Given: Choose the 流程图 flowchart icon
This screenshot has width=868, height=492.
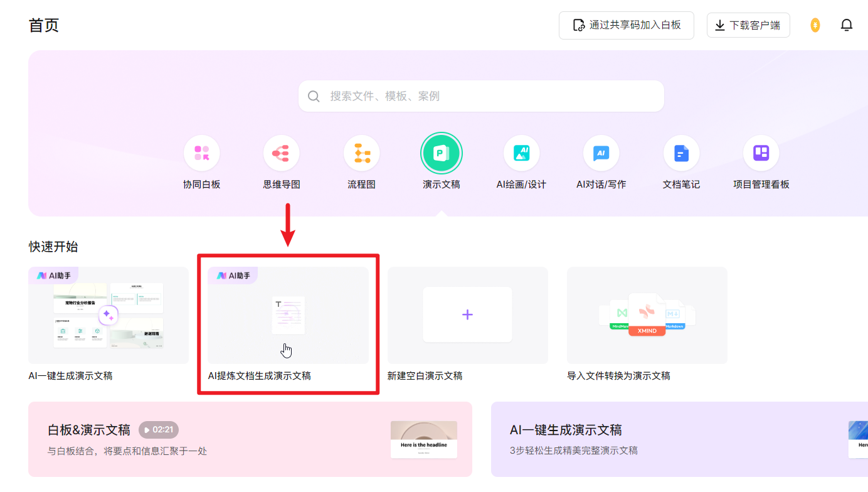Looking at the screenshot, I should click(361, 153).
